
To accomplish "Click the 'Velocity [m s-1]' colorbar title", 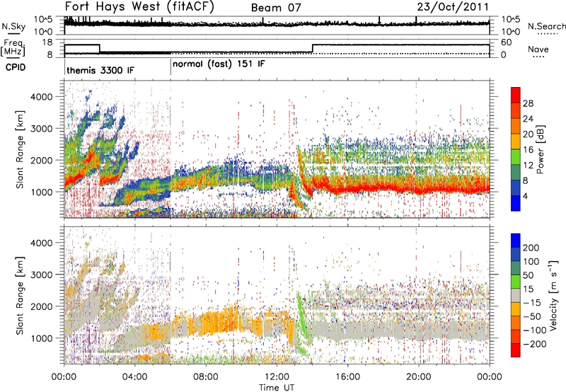I will click(554, 295).
